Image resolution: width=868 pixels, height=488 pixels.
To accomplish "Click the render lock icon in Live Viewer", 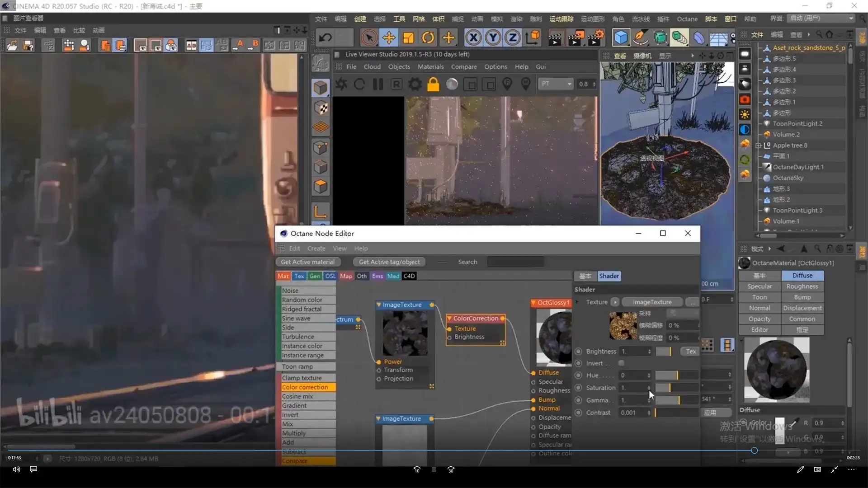I will click(x=433, y=84).
